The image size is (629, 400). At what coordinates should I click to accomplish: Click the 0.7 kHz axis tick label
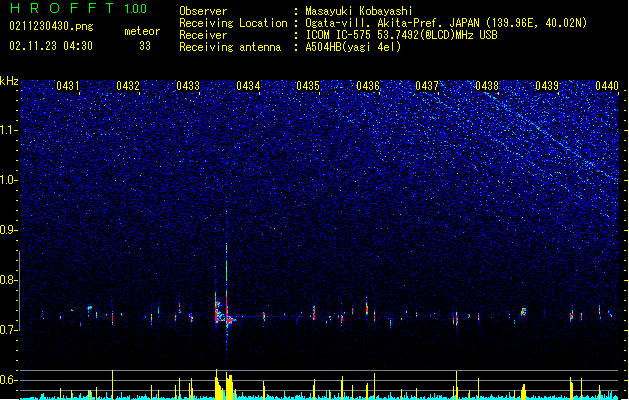pyautogui.click(x=8, y=330)
